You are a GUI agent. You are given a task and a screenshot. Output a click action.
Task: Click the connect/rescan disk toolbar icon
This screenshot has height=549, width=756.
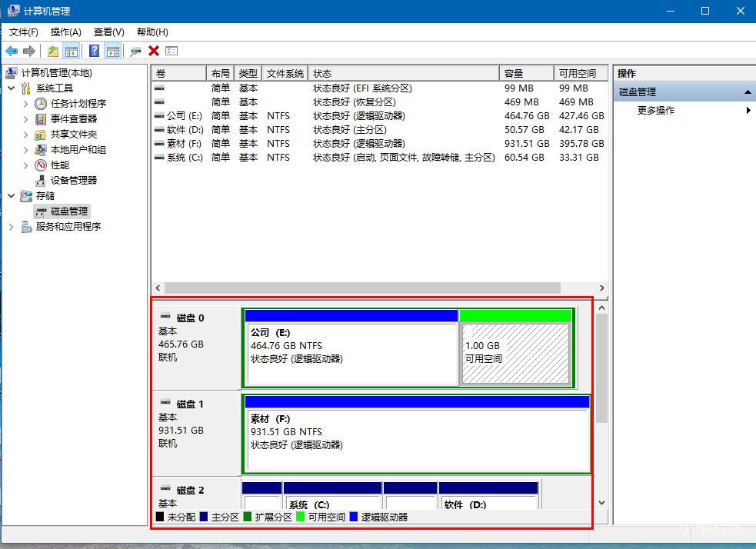coord(135,51)
